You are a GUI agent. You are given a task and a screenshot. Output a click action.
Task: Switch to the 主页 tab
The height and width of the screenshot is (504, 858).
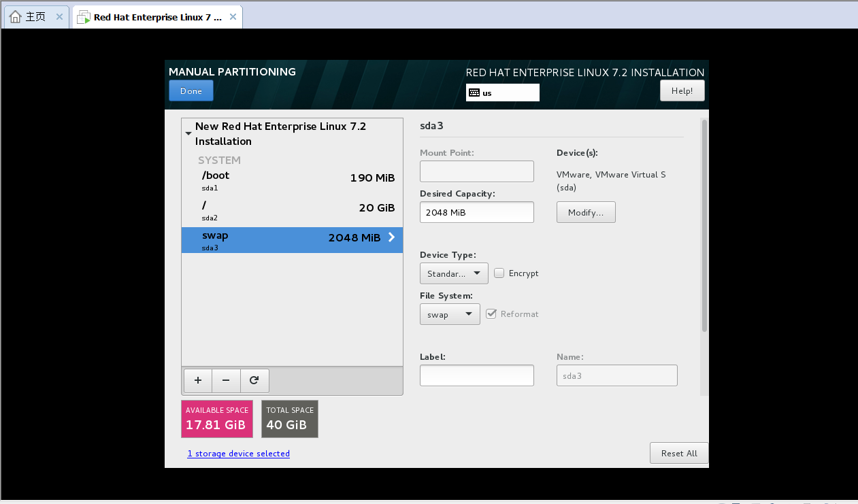tap(36, 17)
